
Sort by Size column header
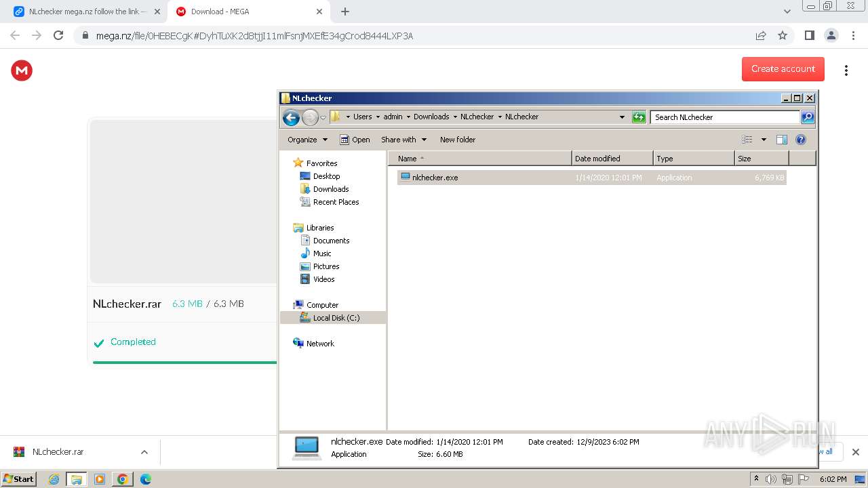[x=762, y=159]
